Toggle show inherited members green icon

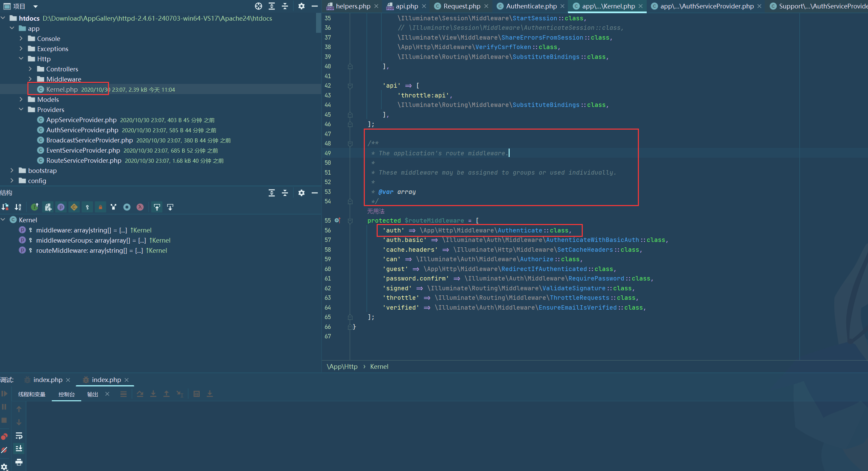pyautogui.click(x=35, y=207)
